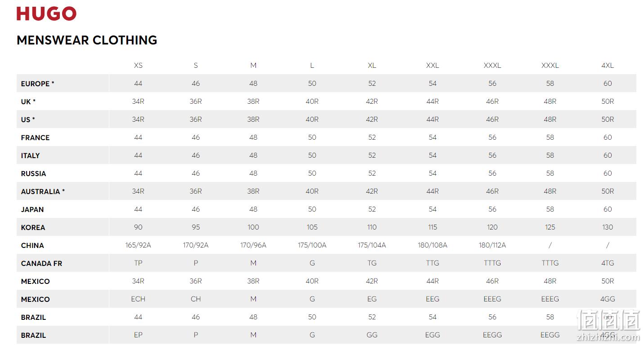Select China size 165/92A cell
Screen dimensions: 644x345
(138, 245)
